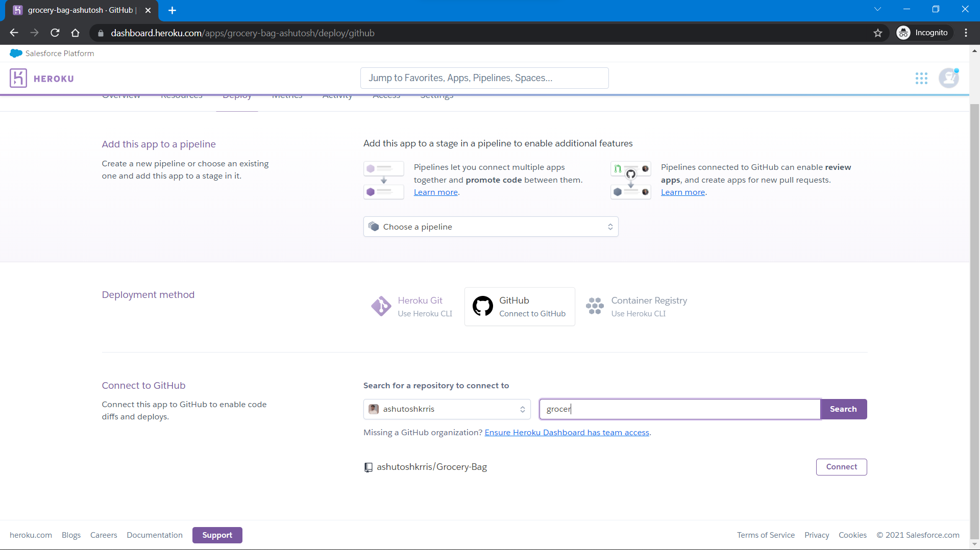Open the user avatar account menu
Image resolution: width=980 pixels, height=550 pixels.
tap(949, 78)
